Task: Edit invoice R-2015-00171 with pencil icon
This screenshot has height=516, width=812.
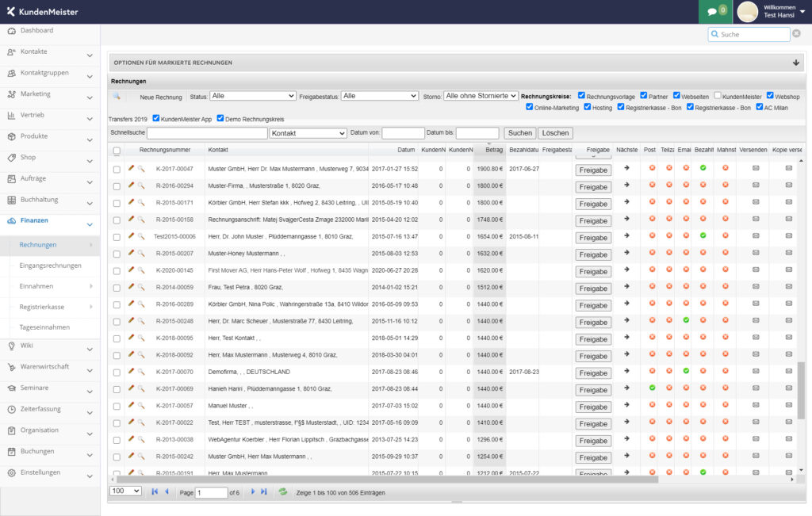Action: point(131,202)
